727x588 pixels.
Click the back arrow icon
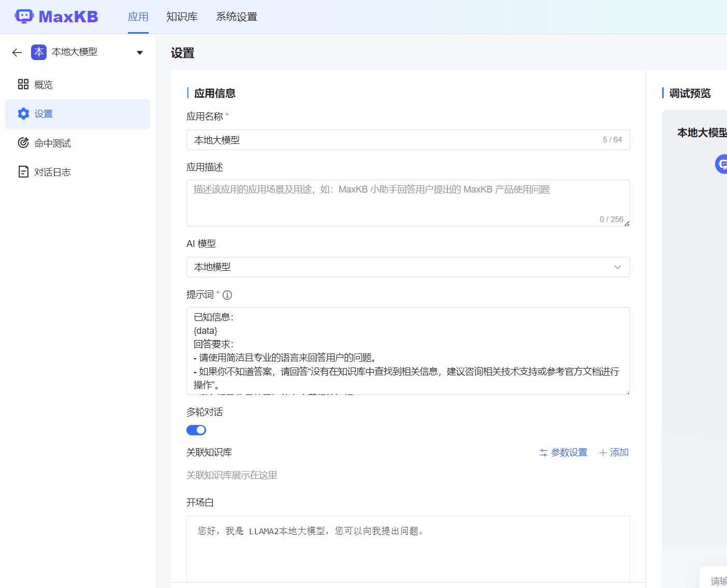17,52
